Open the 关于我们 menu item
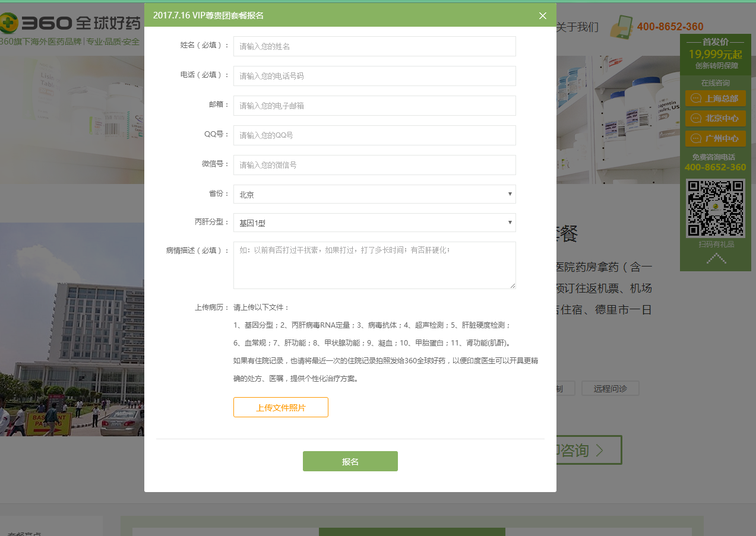Viewport: 756px width, 536px height. click(577, 27)
